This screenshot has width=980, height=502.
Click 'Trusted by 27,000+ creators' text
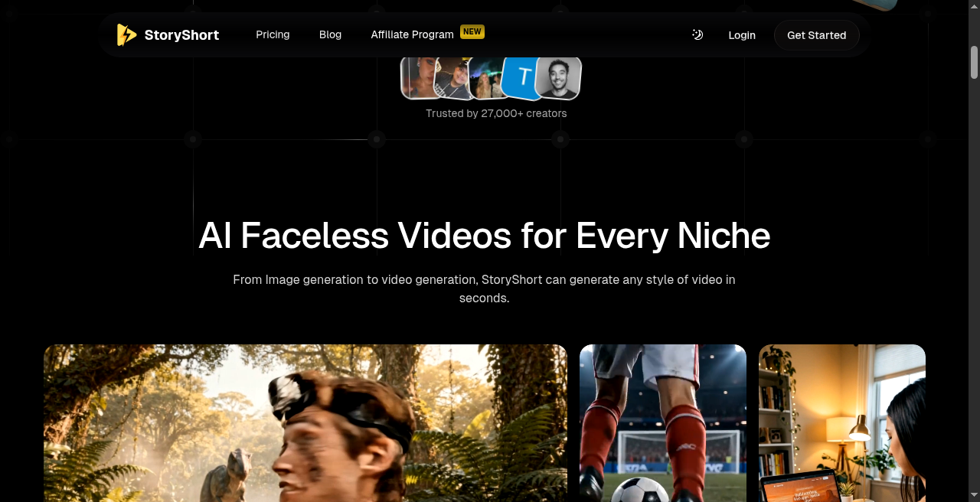(496, 113)
